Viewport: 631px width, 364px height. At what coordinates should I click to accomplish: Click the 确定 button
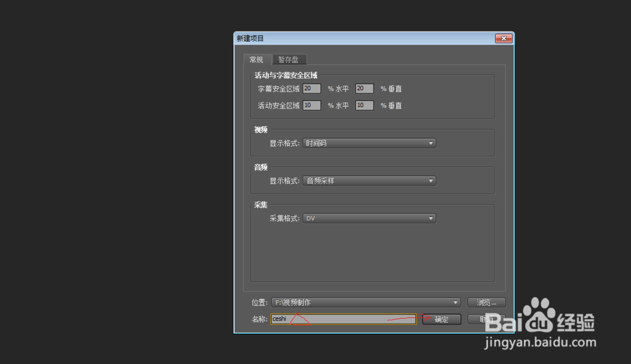[x=440, y=319]
